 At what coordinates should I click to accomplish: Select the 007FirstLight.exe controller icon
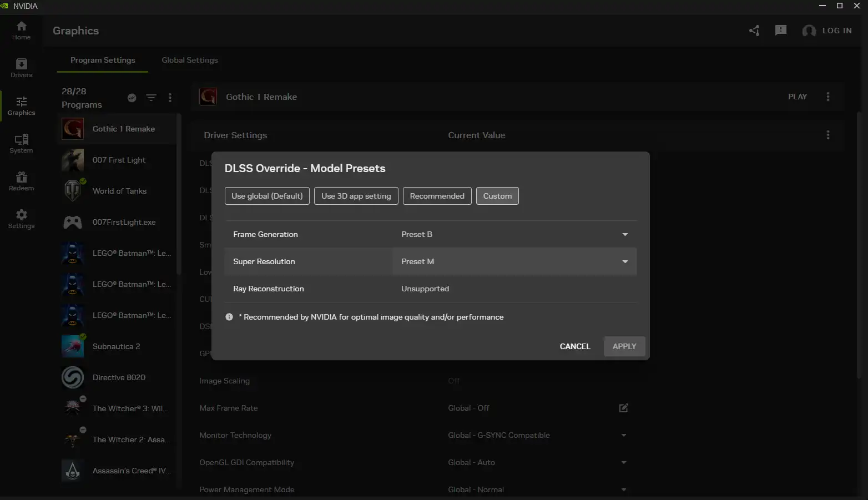[x=73, y=222]
